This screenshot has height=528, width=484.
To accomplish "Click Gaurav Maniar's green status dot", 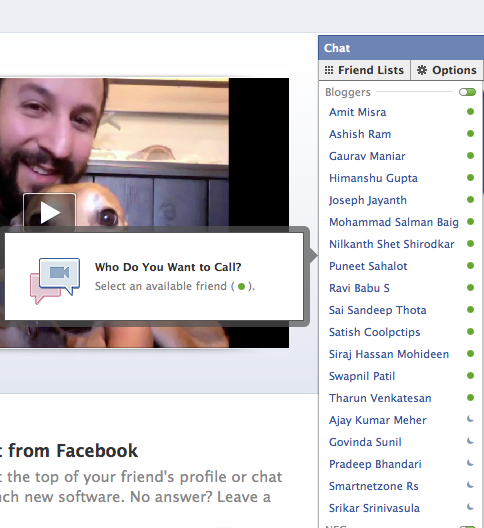I will [471, 156].
